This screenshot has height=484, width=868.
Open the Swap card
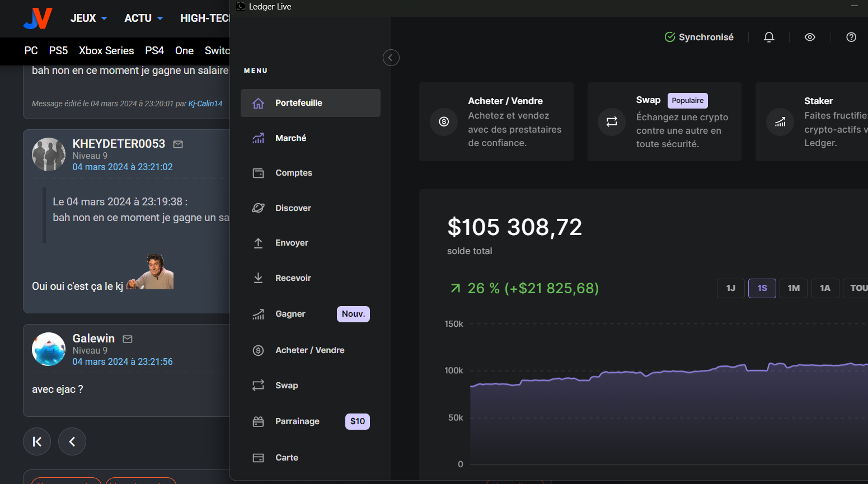point(664,121)
